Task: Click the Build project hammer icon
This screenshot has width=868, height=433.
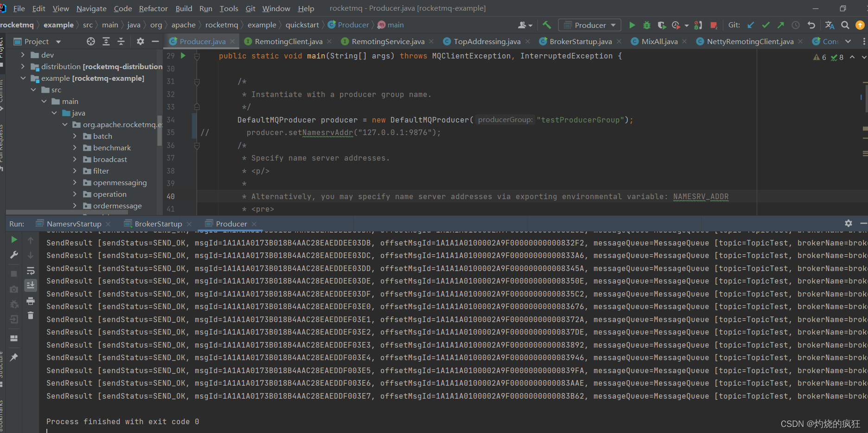Action: click(x=547, y=25)
